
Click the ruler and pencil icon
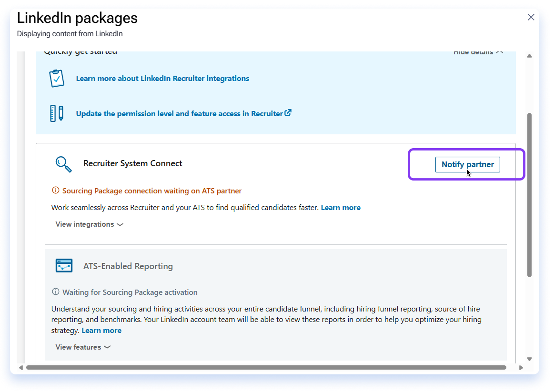click(x=57, y=113)
